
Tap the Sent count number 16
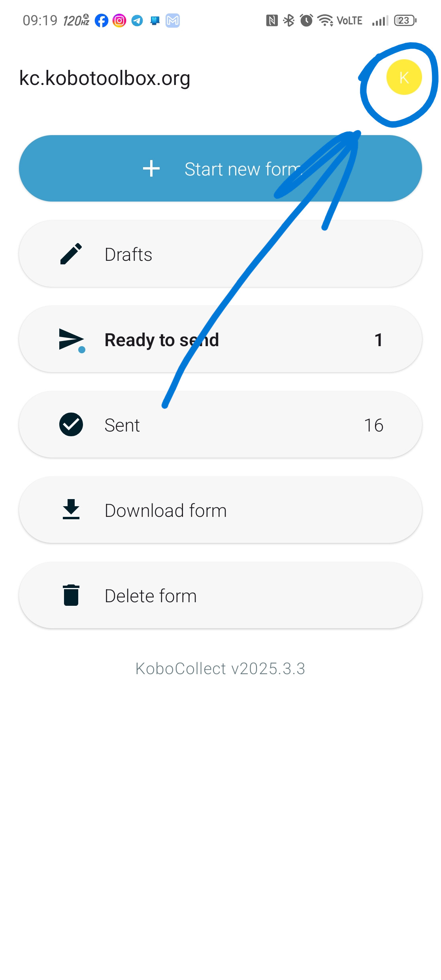[x=373, y=425]
